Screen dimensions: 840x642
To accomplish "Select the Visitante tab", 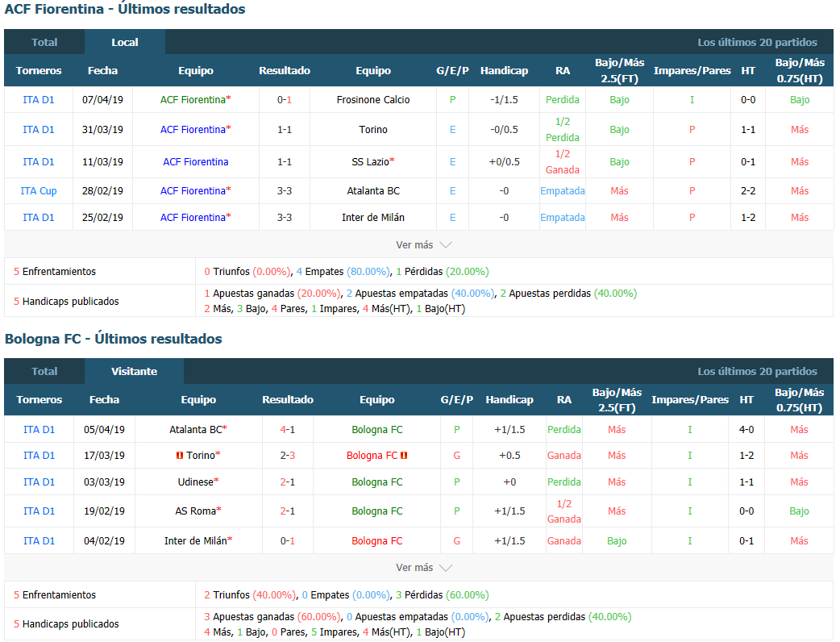I will pos(134,371).
